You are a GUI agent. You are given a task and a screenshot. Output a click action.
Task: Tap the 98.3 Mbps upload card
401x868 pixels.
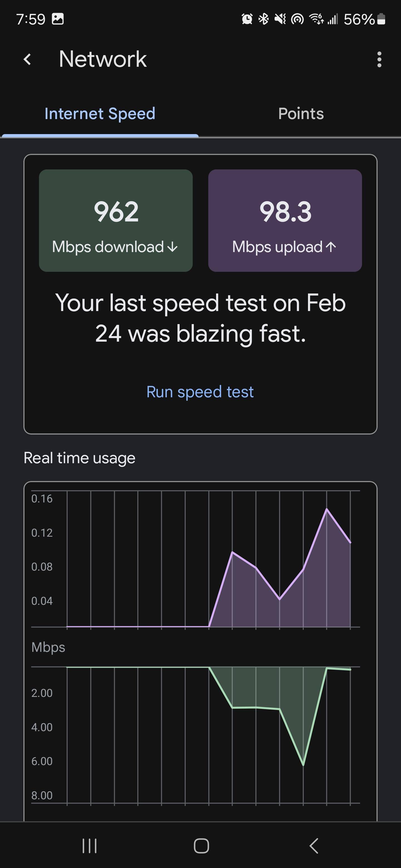[285, 221]
